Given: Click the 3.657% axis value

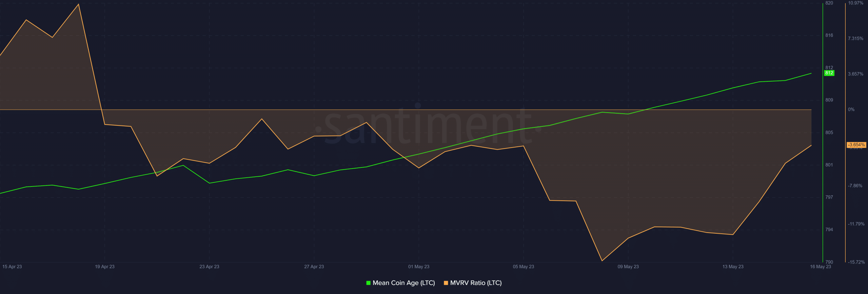Looking at the screenshot, I should tap(855, 74).
